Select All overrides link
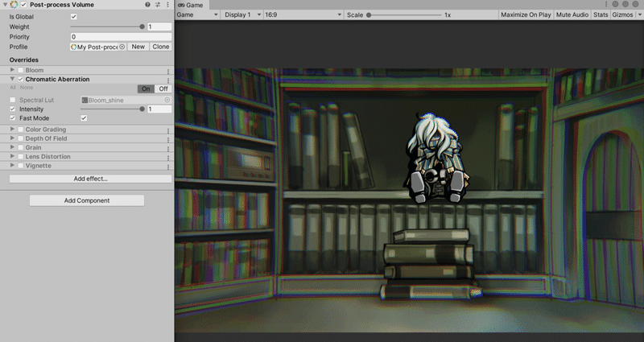The width and height of the screenshot is (644, 342). click(x=13, y=88)
